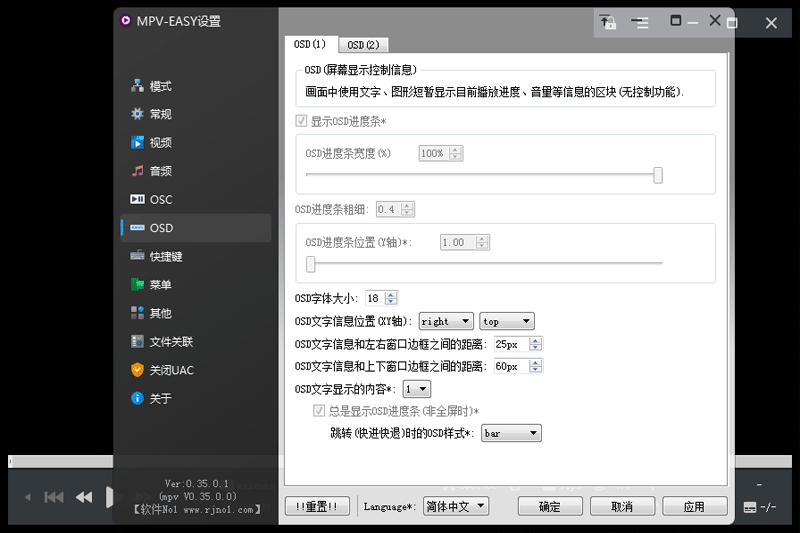The image size is (800, 533).
Task: Open the OSD text Y-axis 'top' dropdown
Action: pos(507,321)
